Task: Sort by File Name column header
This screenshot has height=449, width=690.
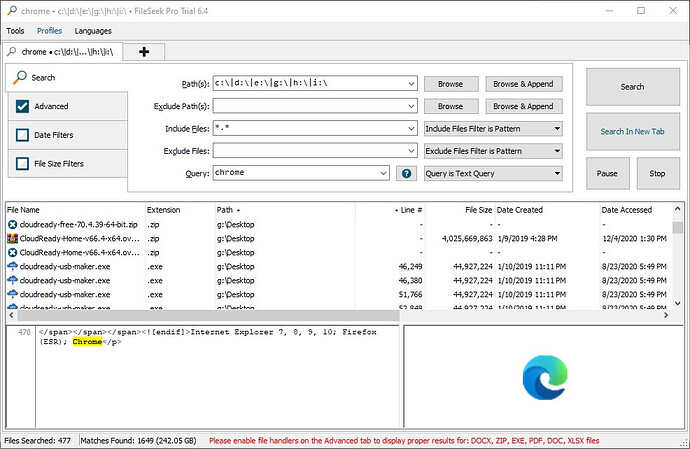Action: 75,210
